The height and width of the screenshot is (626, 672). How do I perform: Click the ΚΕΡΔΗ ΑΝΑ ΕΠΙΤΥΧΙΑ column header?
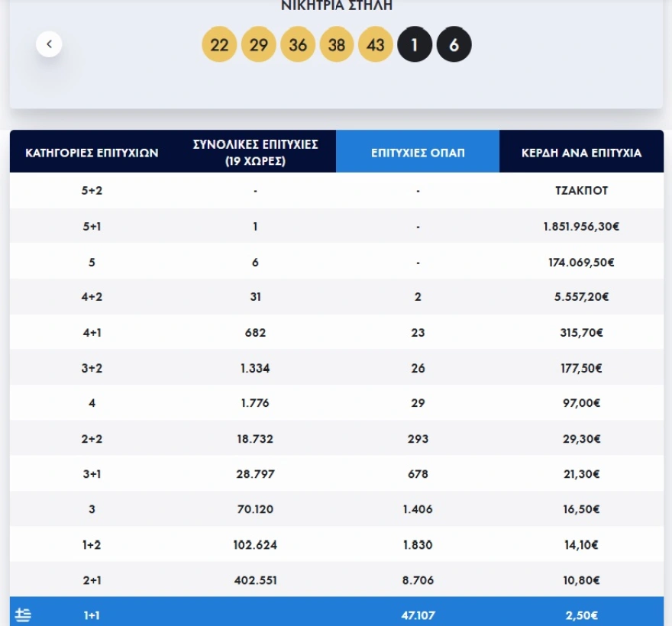[x=581, y=153]
